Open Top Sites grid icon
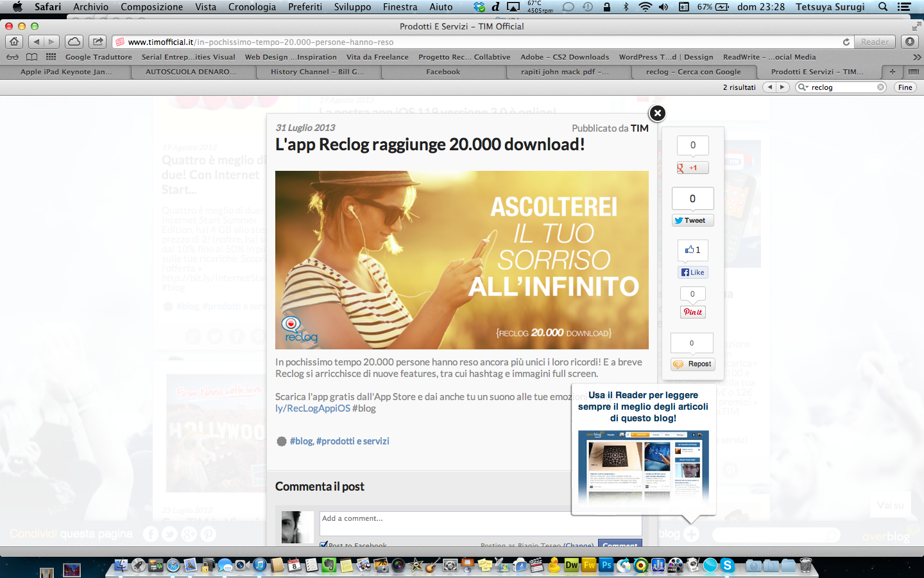The width and height of the screenshot is (924, 578). pyautogui.click(x=51, y=57)
